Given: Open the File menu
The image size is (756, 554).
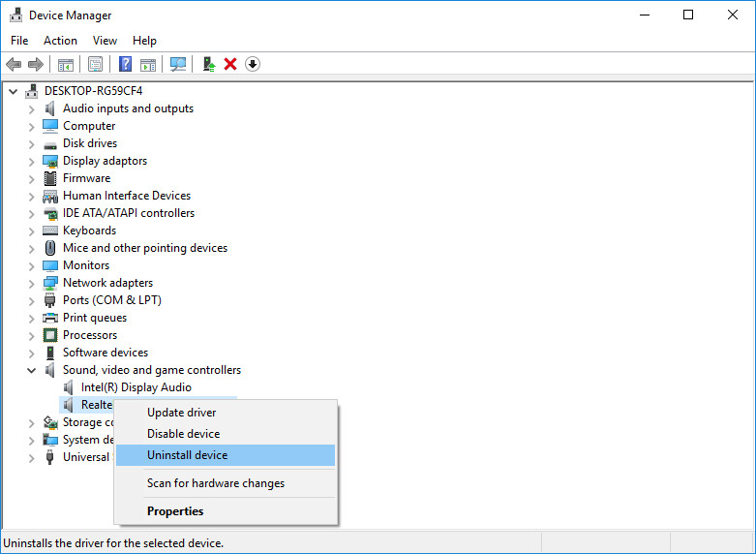Looking at the screenshot, I should 19,41.
